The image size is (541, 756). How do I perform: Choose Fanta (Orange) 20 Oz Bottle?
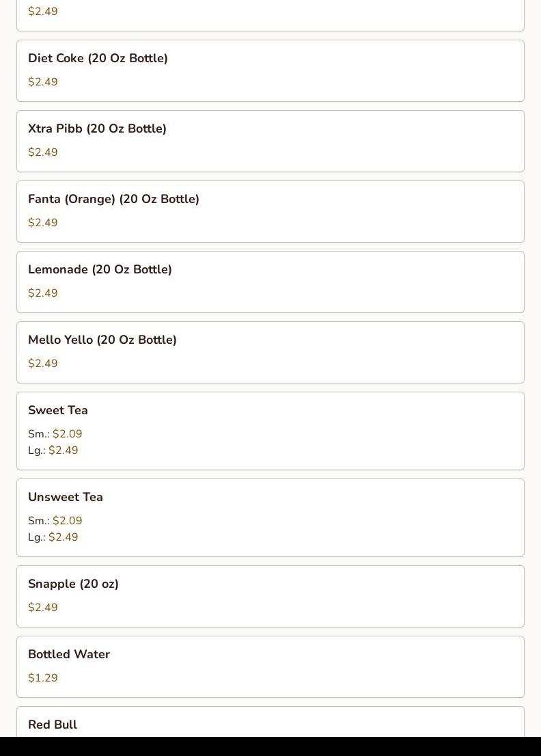[x=113, y=200]
